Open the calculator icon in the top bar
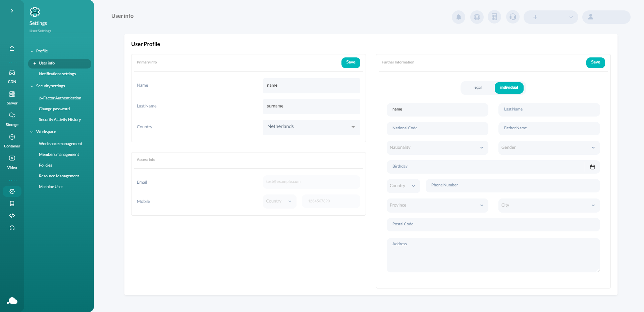 point(494,17)
